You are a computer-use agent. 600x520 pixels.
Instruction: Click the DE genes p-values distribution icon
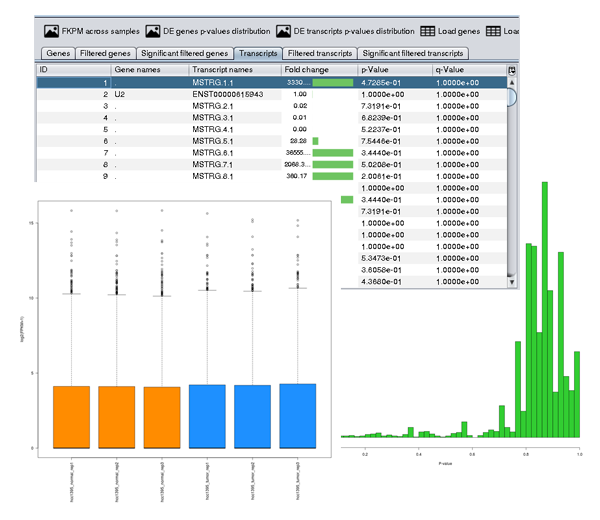point(153,32)
